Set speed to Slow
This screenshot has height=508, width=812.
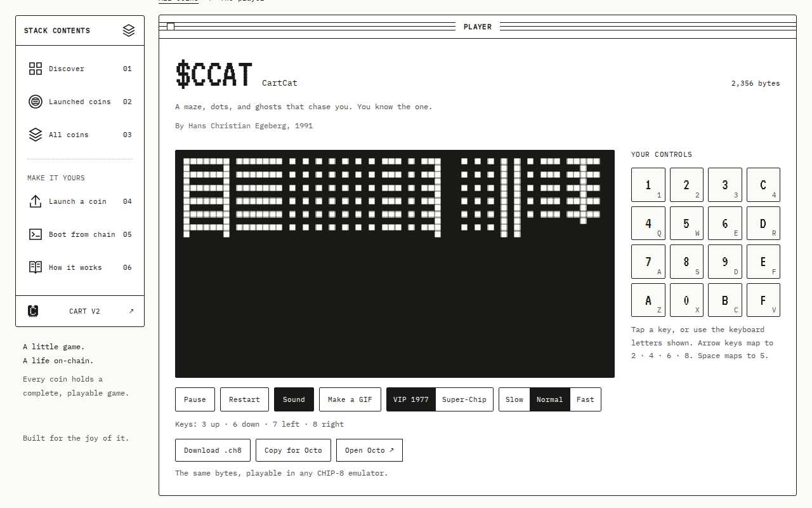514,399
